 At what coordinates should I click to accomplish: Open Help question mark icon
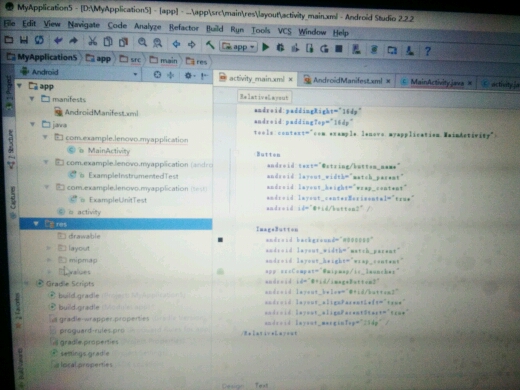428,51
